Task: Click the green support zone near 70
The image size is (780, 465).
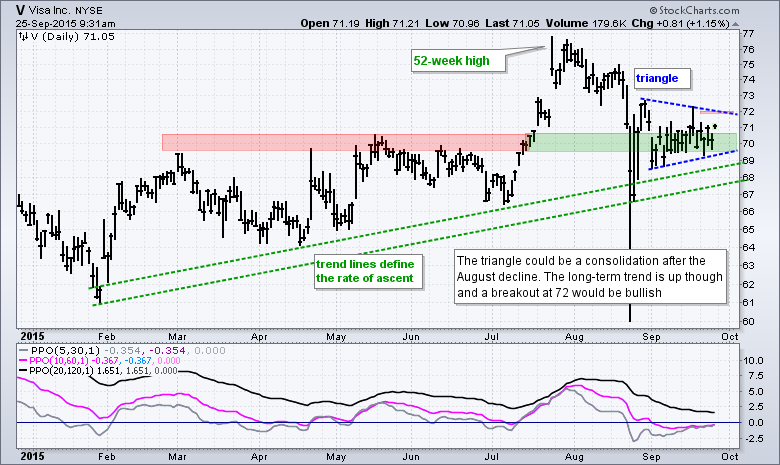Action: pos(632,142)
